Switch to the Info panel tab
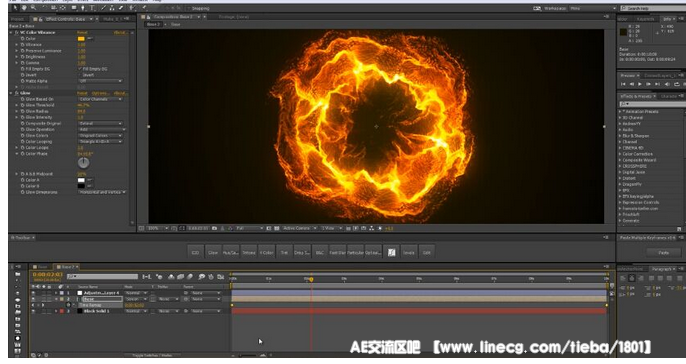 pyautogui.click(x=667, y=19)
